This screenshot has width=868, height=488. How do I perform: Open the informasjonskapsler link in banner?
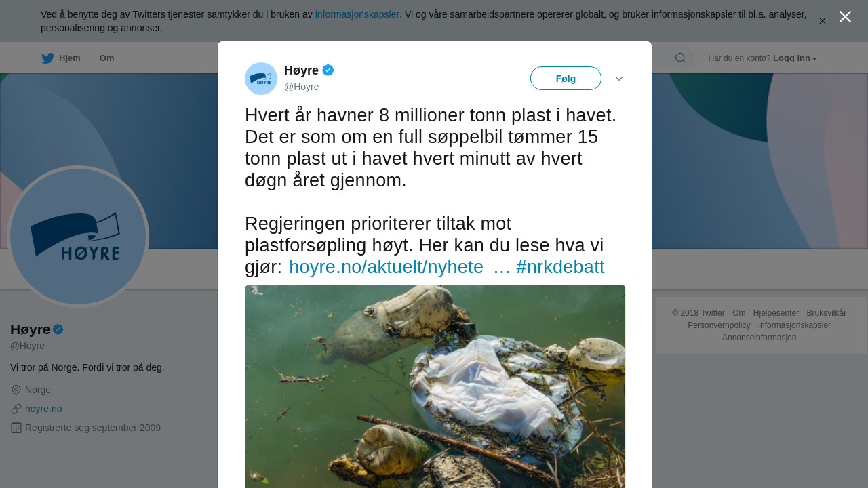[357, 14]
